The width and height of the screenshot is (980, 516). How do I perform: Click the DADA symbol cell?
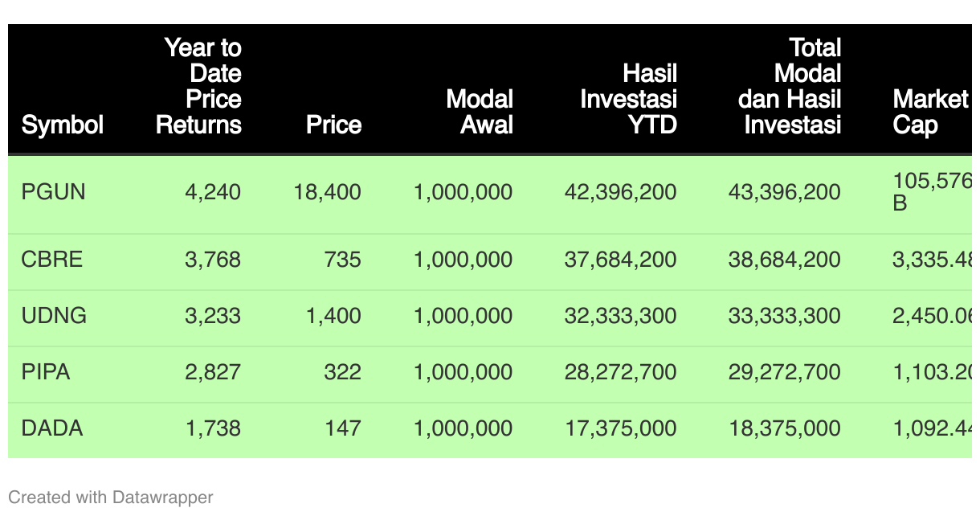click(x=52, y=428)
